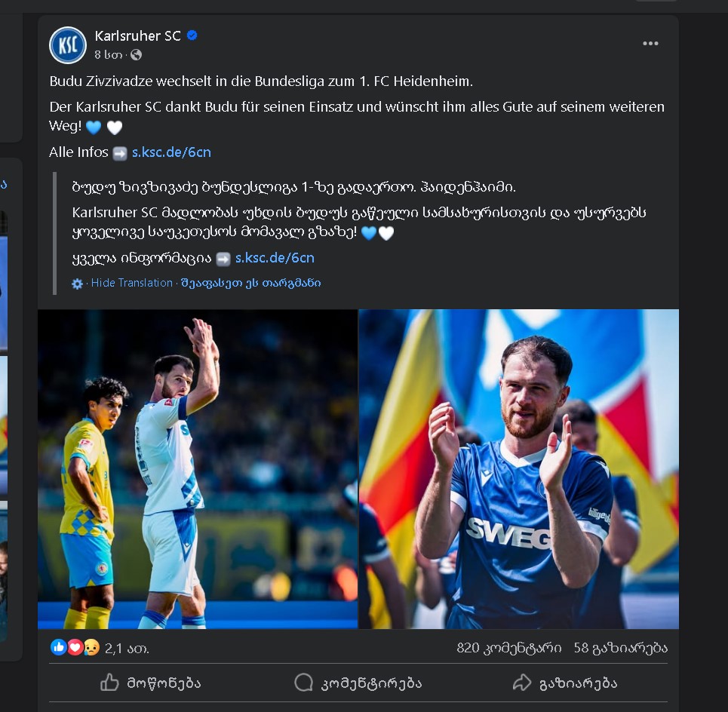The image size is (728, 712).
Task: Open the Karlsruher SC profile picture
Action: tap(68, 45)
